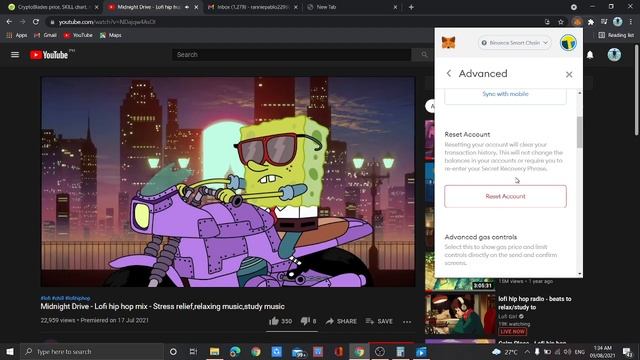Viewport: 640px width, 360px height.
Task: Click the settings panel scroll up arrow
Action: coord(579,93)
